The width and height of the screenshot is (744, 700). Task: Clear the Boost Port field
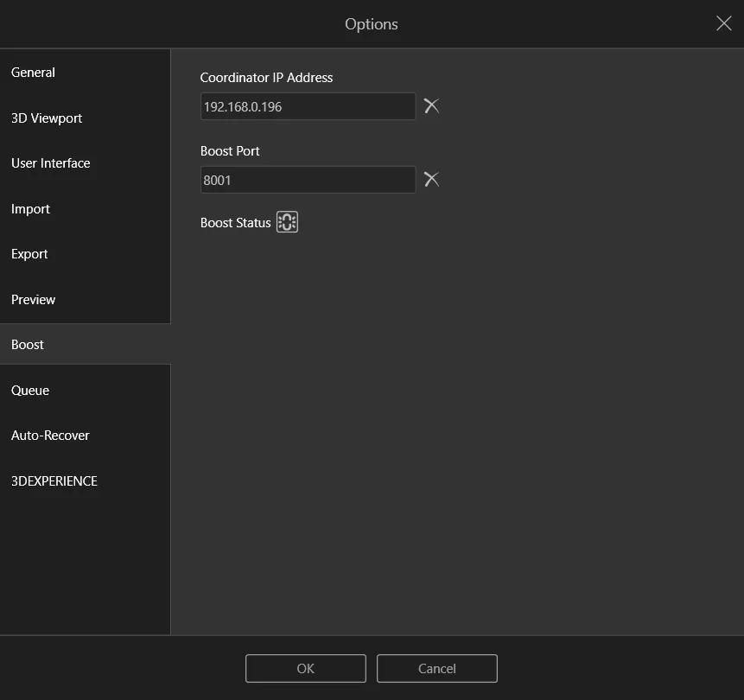(431, 180)
